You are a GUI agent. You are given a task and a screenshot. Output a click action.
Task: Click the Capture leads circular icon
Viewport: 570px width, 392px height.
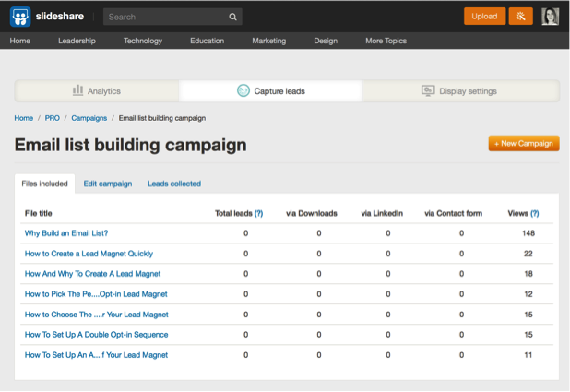pos(243,90)
